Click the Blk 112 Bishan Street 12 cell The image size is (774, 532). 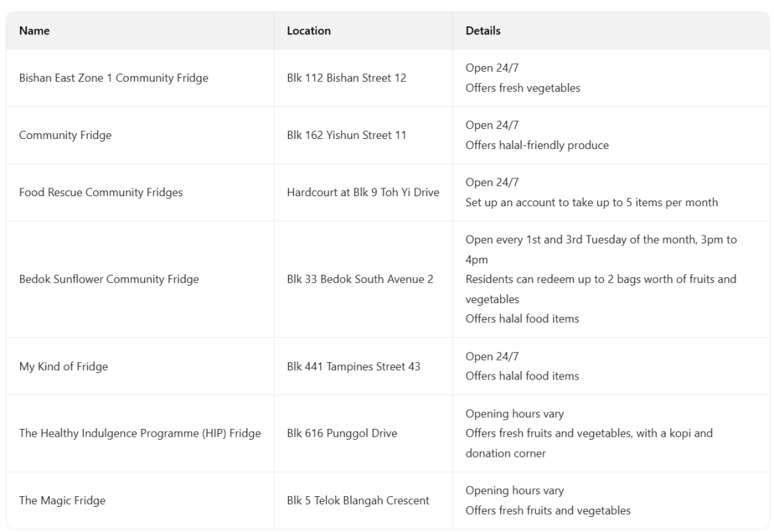346,78
